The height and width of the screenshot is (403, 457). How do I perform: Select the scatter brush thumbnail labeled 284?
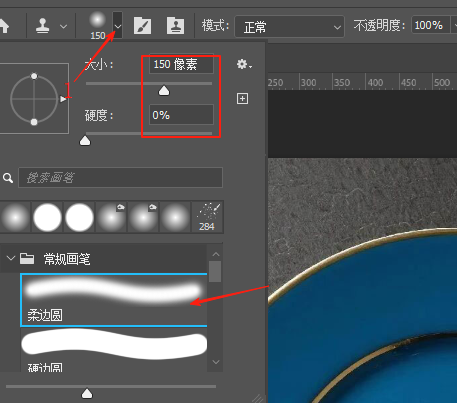coord(207,217)
